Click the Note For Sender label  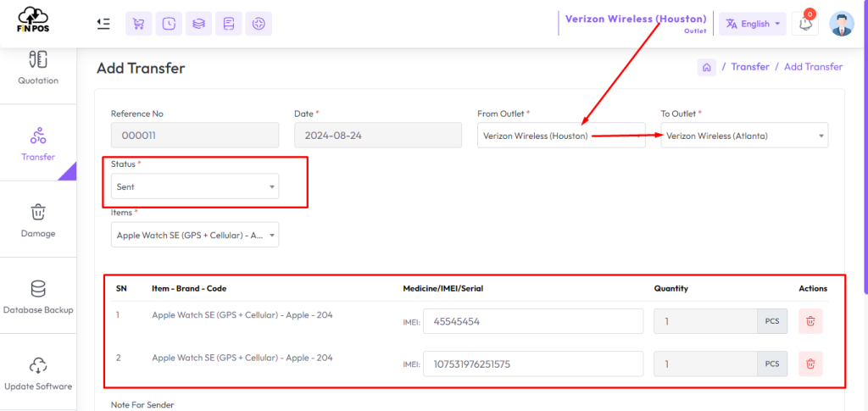[x=142, y=405]
